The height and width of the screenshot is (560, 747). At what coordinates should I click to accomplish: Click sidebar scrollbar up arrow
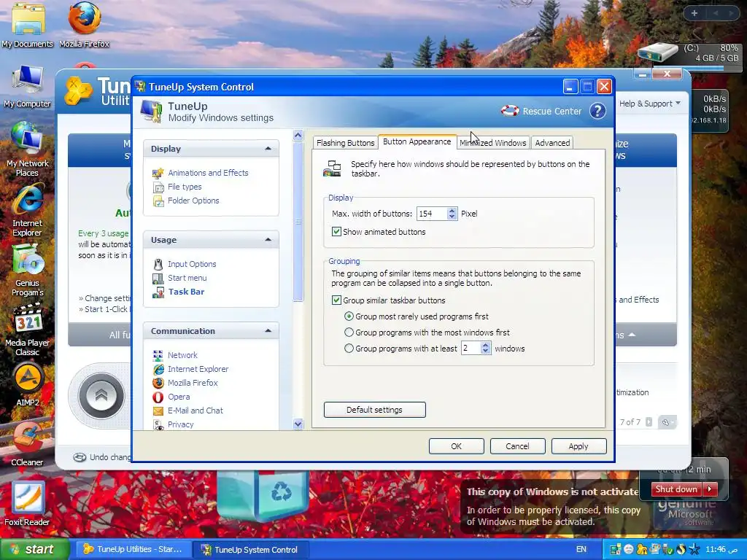pyautogui.click(x=298, y=136)
